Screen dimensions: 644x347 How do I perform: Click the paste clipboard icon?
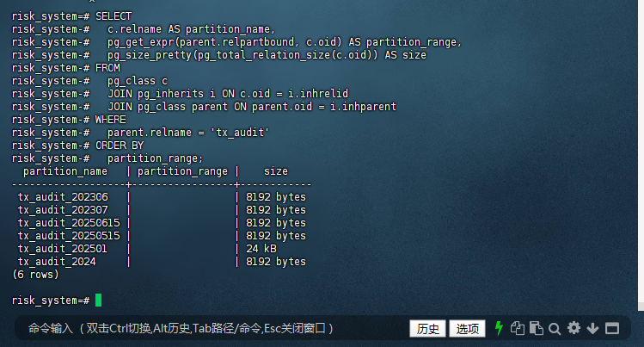537,328
